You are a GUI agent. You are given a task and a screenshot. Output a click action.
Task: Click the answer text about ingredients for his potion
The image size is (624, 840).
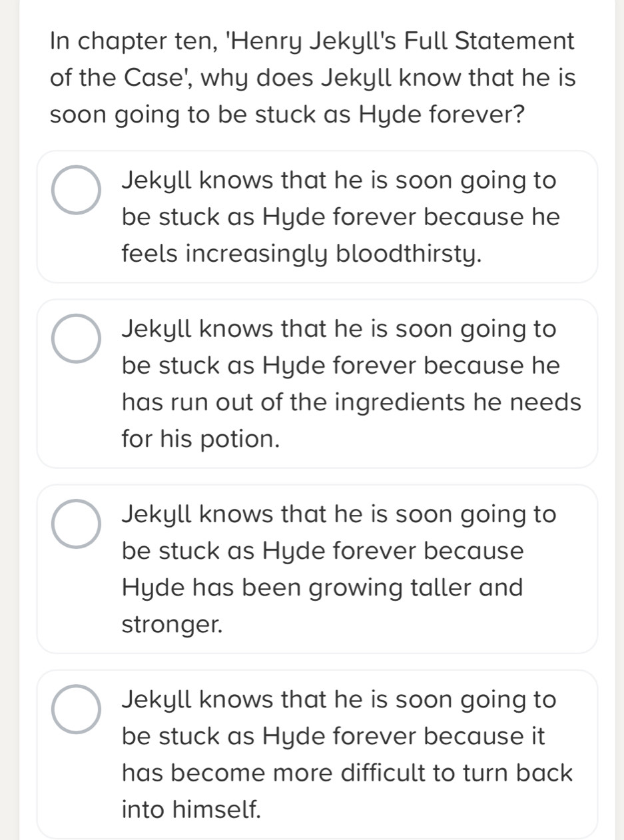pos(351,384)
